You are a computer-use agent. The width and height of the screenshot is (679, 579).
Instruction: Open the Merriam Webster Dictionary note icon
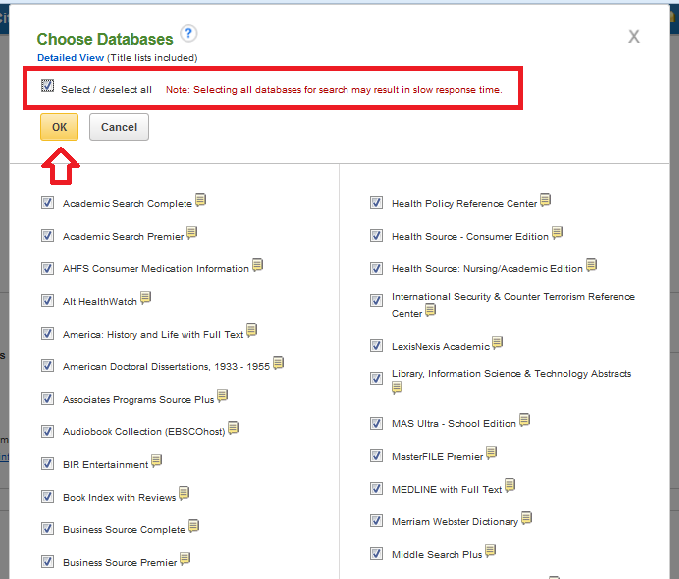pyautogui.click(x=526, y=518)
